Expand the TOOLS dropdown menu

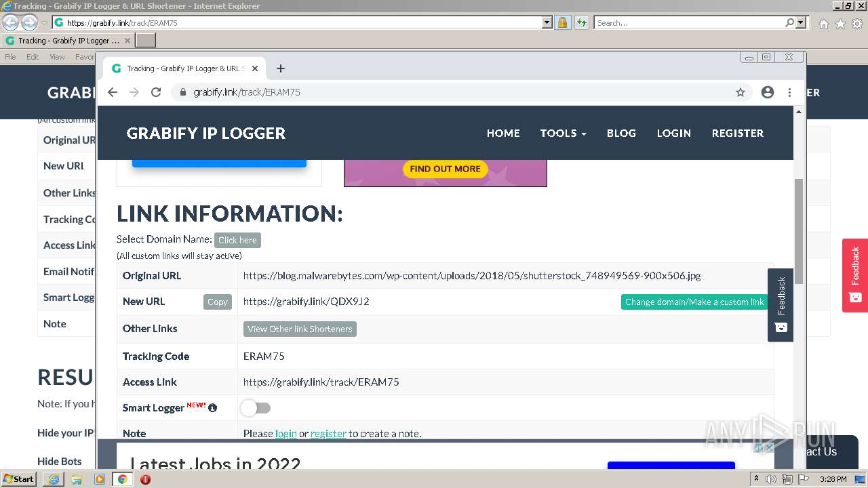[x=563, y=134]
